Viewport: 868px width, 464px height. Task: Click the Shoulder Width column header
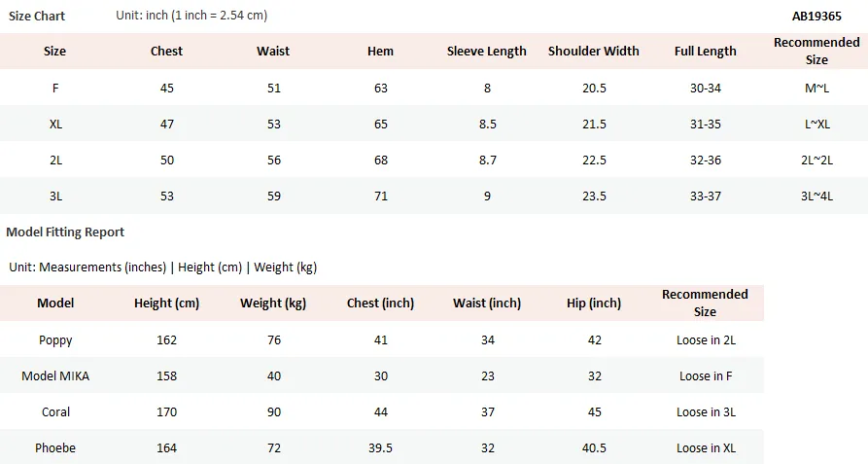coord(594,51)
